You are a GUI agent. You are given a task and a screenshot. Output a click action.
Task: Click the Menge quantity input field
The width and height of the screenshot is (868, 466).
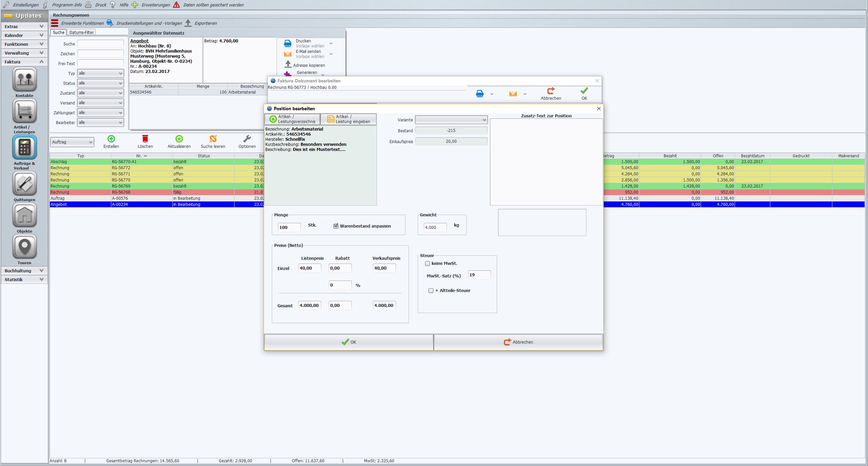click(x=289, y=228)
